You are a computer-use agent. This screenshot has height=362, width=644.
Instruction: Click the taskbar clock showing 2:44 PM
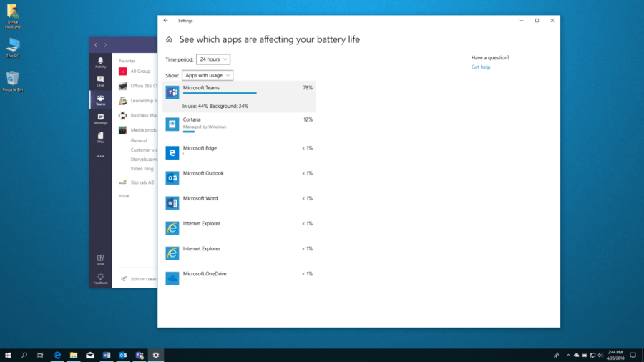pos(615,356)
